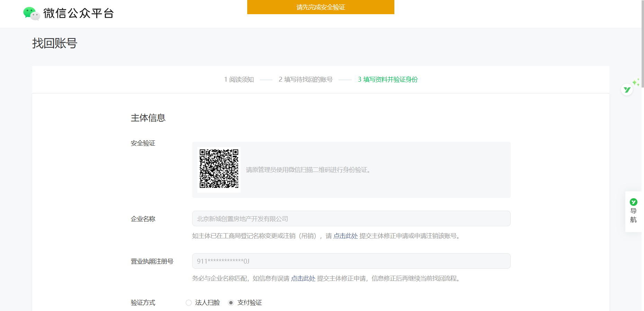Click the 请先完成安全验证 orange banner
This screenshot has width=644, height=311.
(321, 7)
